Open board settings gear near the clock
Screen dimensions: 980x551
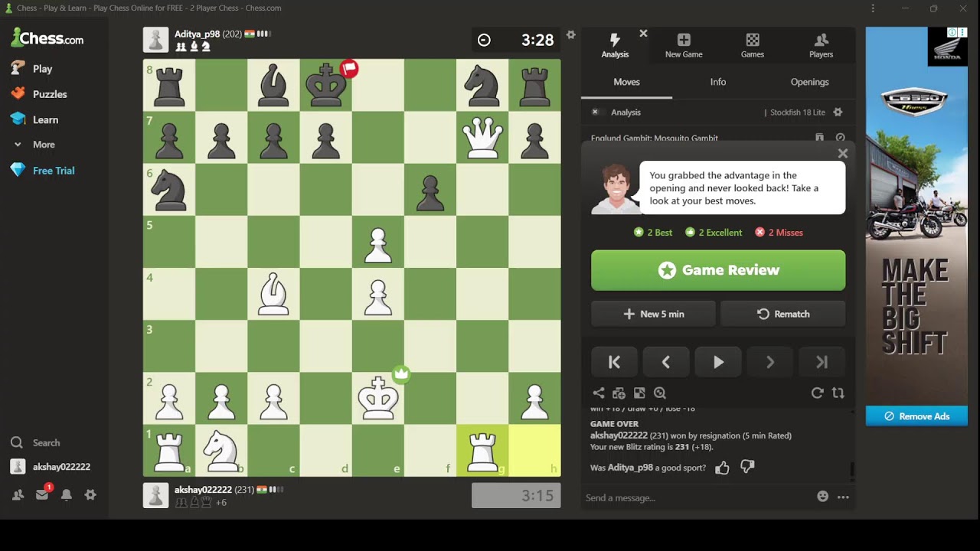[x=570, y=34]
